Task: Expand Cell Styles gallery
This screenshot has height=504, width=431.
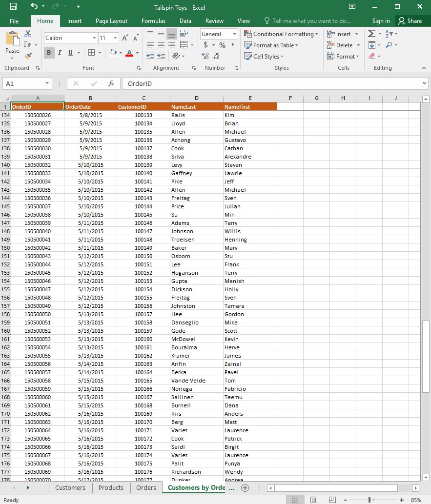Action: click(x=264, y=56)
